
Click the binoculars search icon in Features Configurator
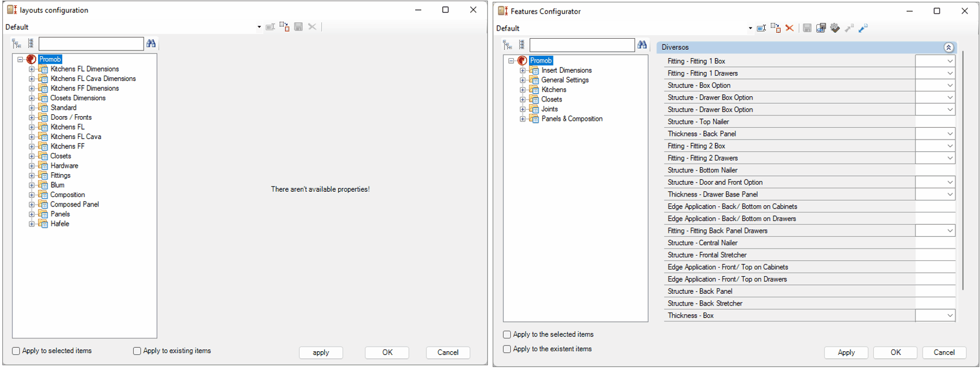pyautogui.click(x=642, y=45)
